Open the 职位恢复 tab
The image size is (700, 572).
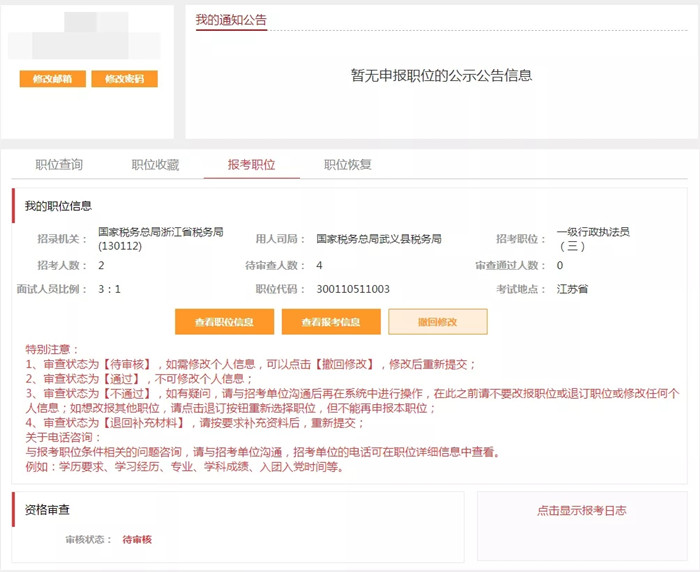348,165
